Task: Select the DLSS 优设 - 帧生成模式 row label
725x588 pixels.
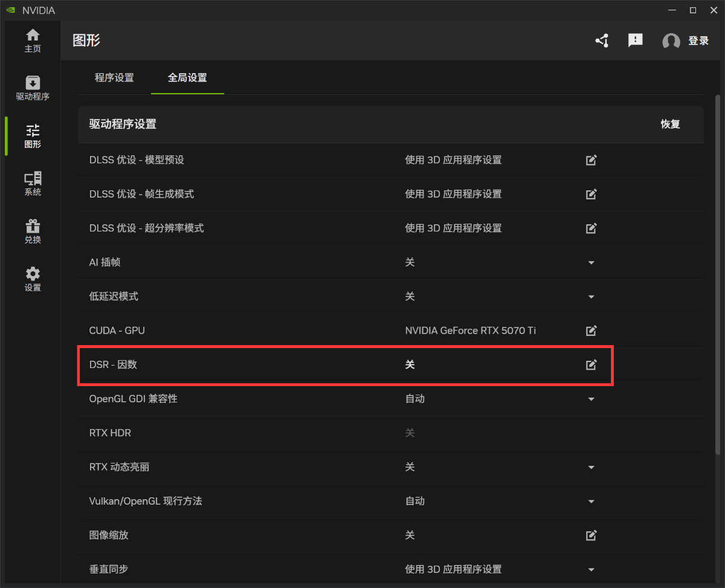Action: point(141,194)
